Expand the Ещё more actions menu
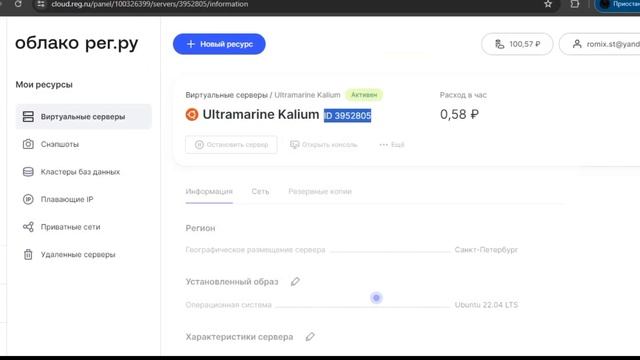This screenshot has height=360, width=640. click(x=392, y=144)
